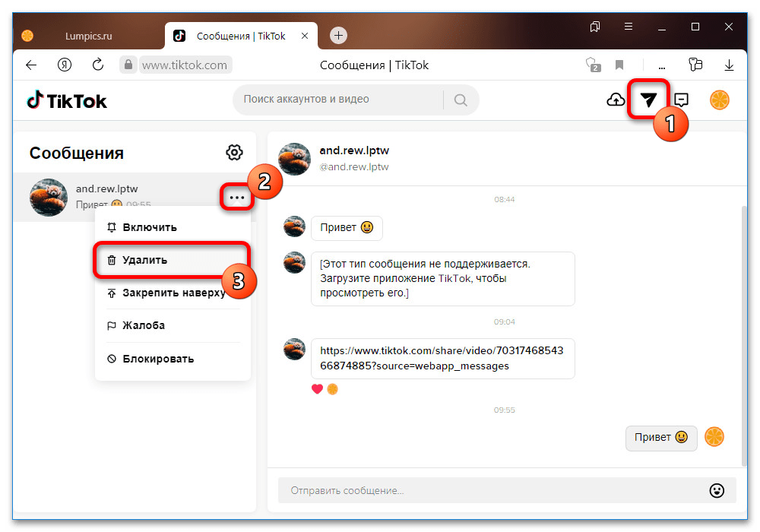Open the protection shield icon with badge 2
Image resolution: width=760 pixels, height=532 pixels.
(x=592, y=65)
